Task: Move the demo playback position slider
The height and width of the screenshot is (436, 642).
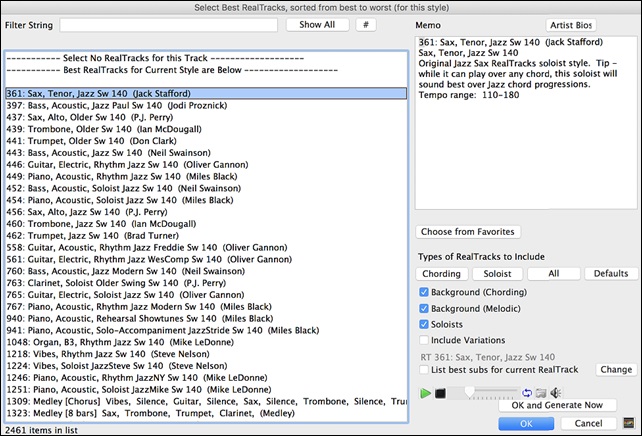Action: pos(470,392)
